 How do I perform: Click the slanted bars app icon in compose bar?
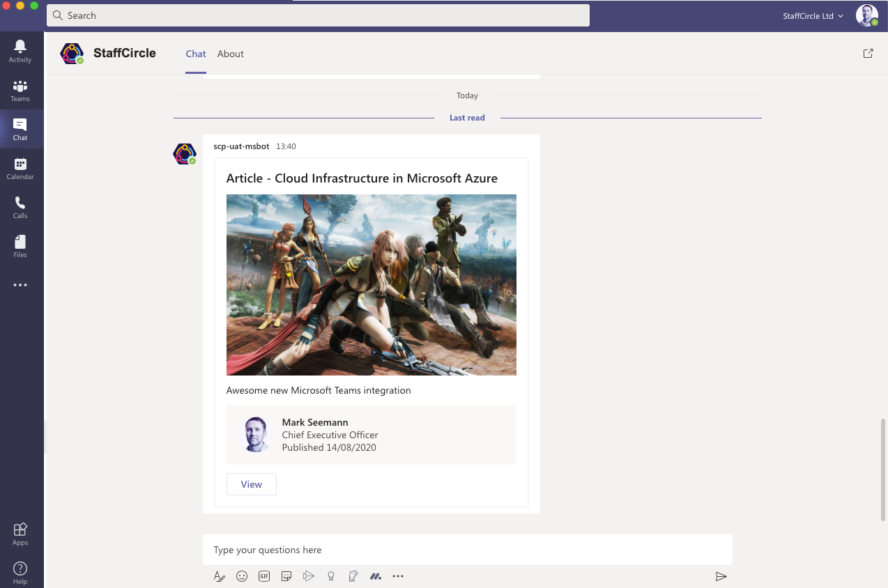(x=376, y=576)
